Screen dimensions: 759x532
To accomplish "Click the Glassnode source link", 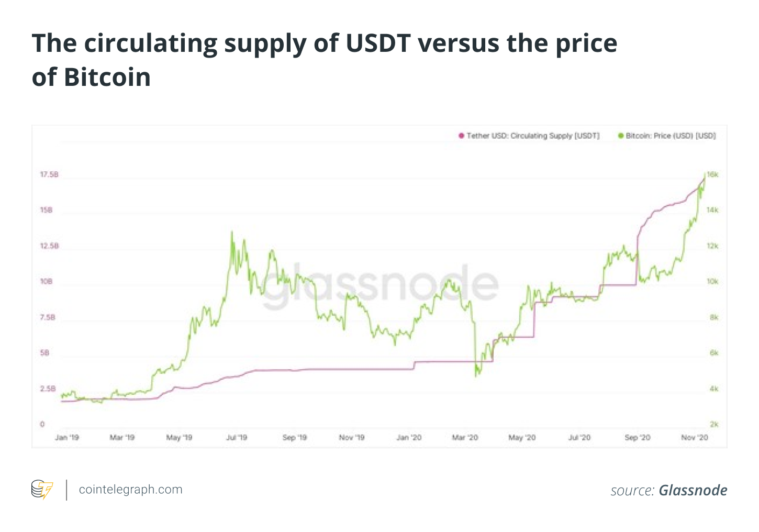I will tap(693, 490).
